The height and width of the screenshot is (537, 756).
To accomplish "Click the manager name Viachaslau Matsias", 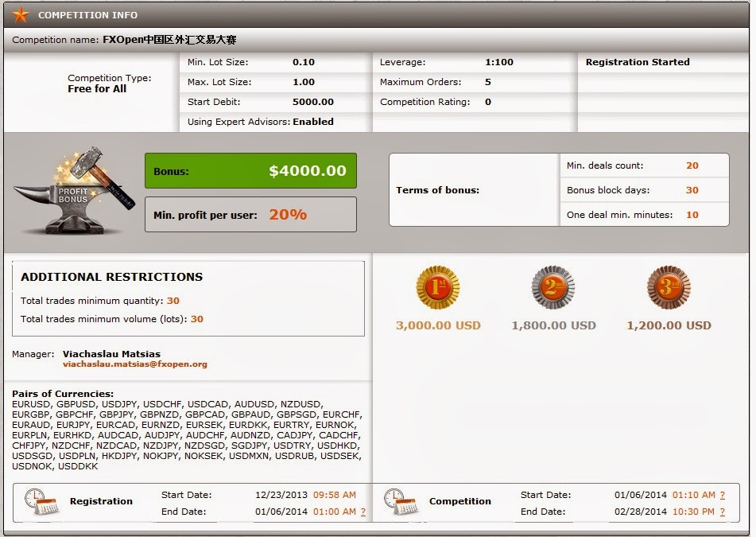I will click(111, 354).
